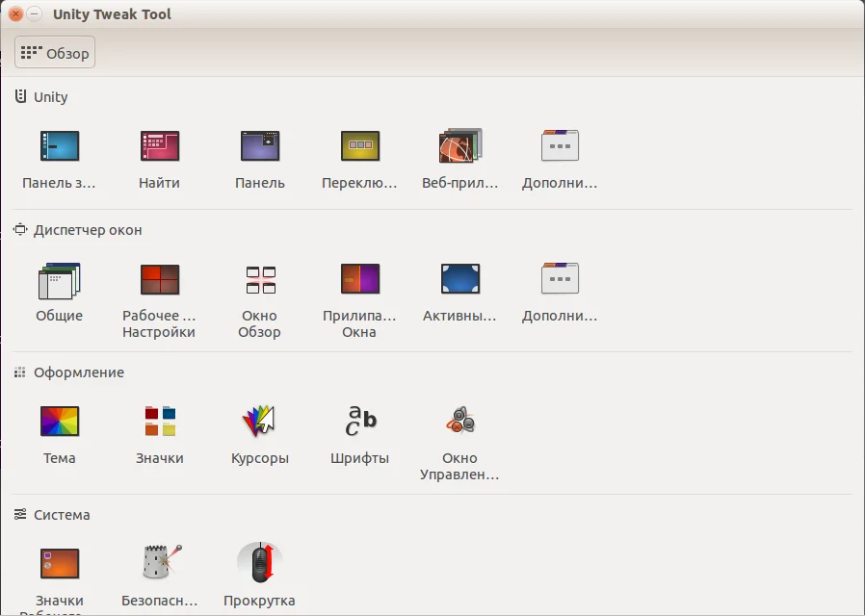The height and width of the screenshot is (616, 865).
Task: Open the Общие (General) window manager icon
Action: 60,281
